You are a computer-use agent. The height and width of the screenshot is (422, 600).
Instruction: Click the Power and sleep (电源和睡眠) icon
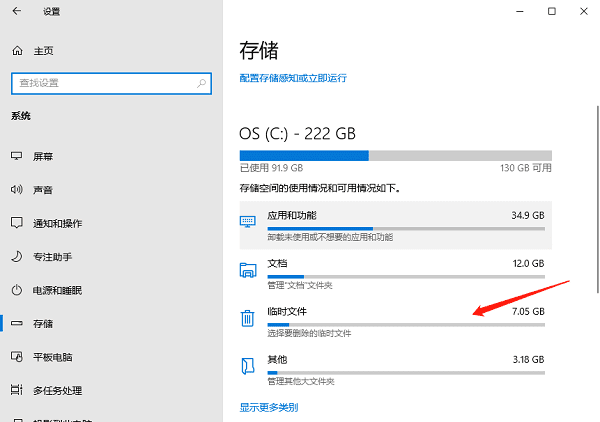17,290
